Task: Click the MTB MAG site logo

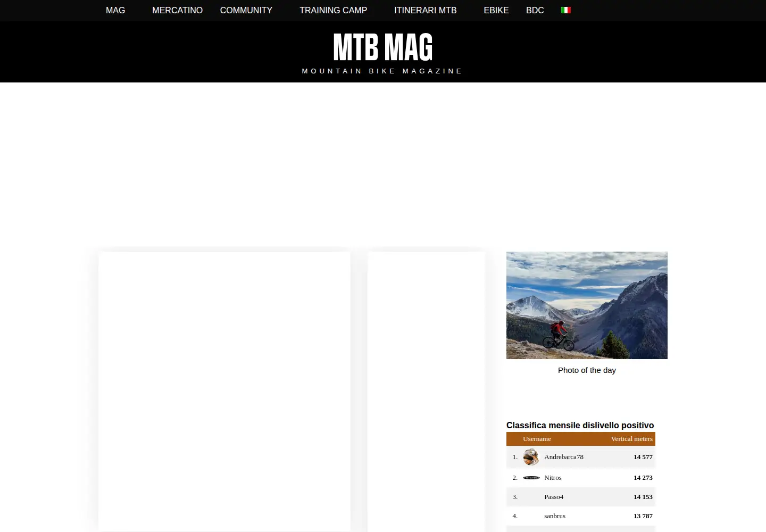Action: pyautogui.click(x=382, y=47)
